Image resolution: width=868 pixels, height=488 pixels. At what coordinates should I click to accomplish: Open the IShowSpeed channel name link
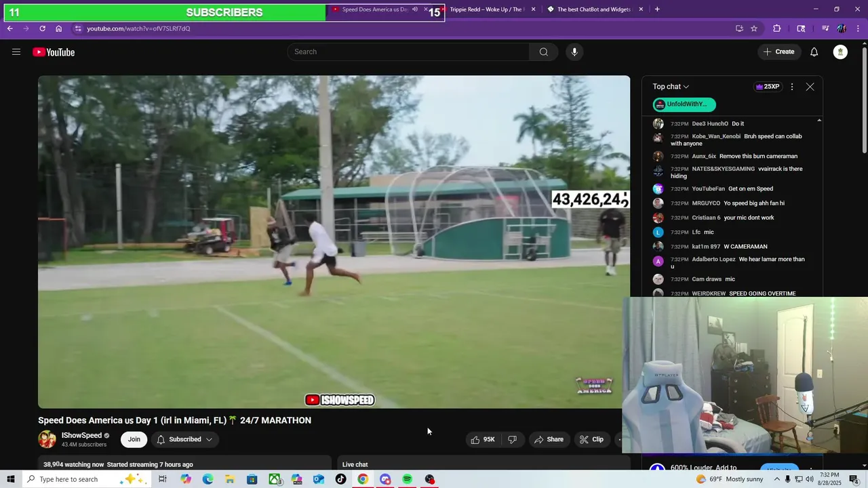tap(81, 436)
